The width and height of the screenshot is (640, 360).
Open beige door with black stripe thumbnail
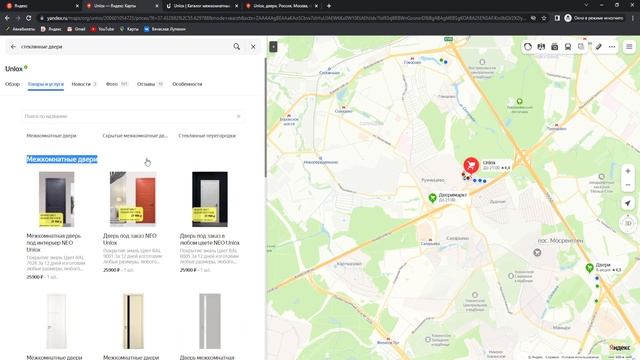(133, 321)
